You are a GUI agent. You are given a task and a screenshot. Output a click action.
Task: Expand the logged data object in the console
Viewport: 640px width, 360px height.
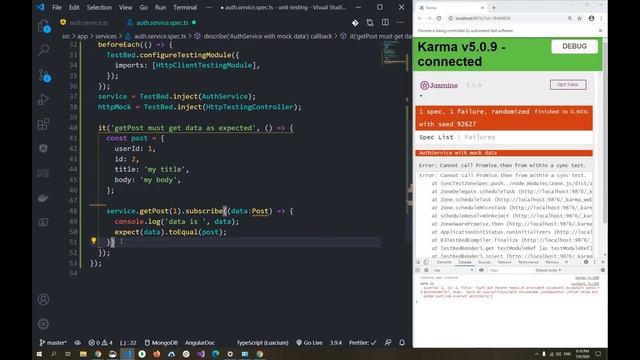(x=421, y=292)
